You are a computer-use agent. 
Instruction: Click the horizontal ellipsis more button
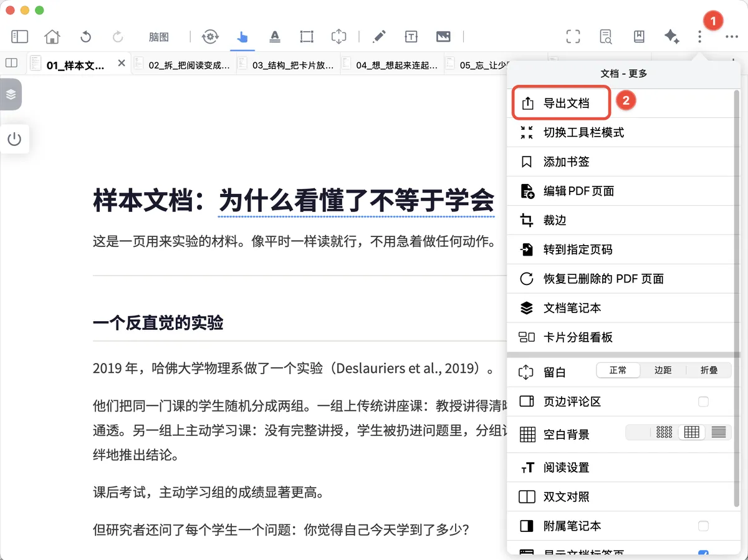coord(732,37)
